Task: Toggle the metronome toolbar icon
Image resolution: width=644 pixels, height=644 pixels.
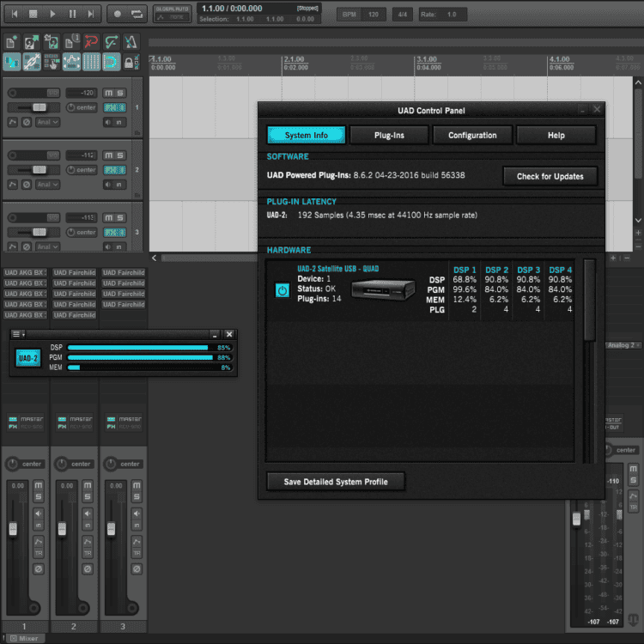Action: pos(131,42)
